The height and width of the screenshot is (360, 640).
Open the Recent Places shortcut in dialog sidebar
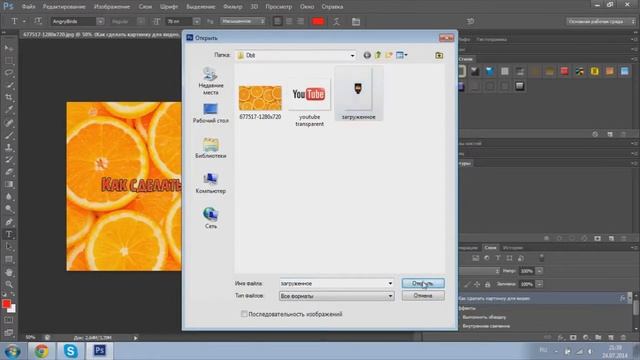tap(211, 81)
